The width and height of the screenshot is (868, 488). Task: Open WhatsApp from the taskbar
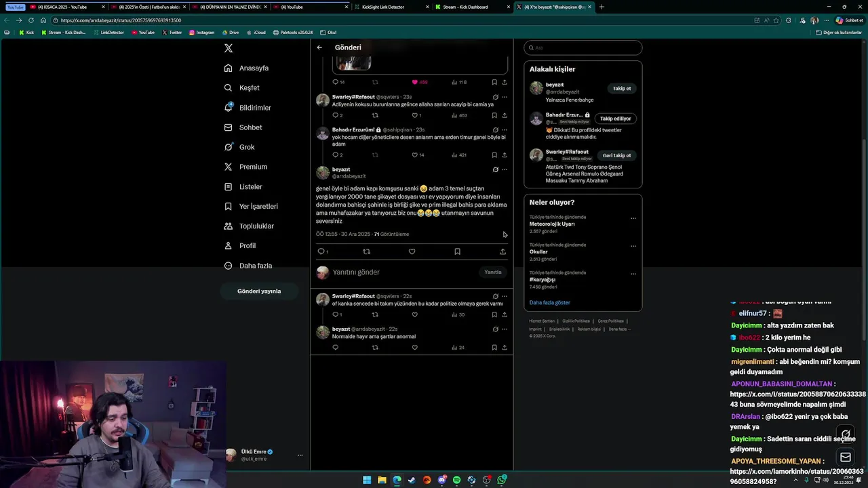tap(502, 480)
